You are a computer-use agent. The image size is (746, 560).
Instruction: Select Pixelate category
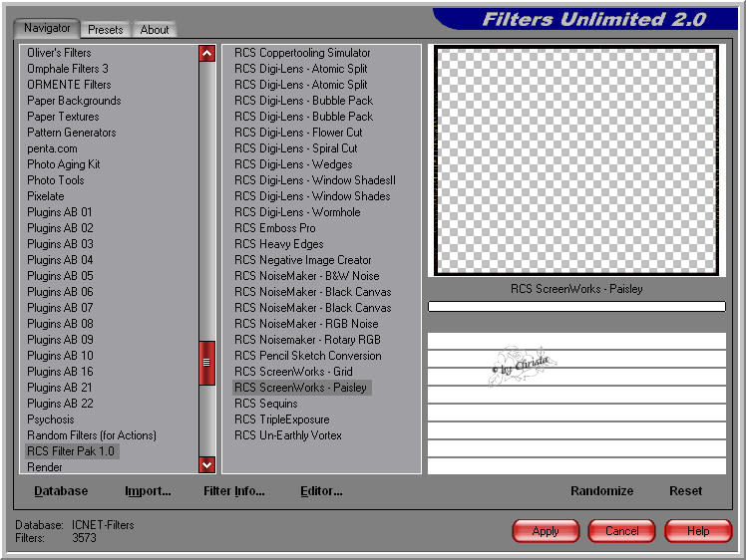pos(45,196)
